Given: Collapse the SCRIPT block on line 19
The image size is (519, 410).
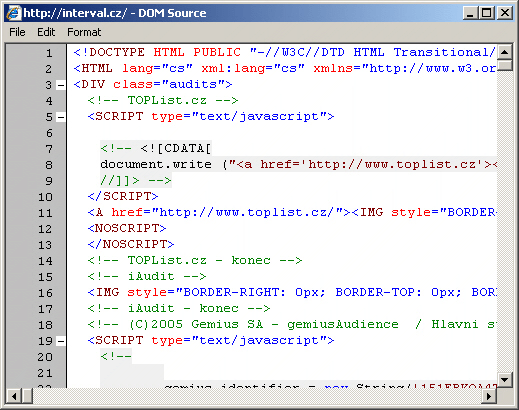Looking at the screenshot, I should coord(61,341).
